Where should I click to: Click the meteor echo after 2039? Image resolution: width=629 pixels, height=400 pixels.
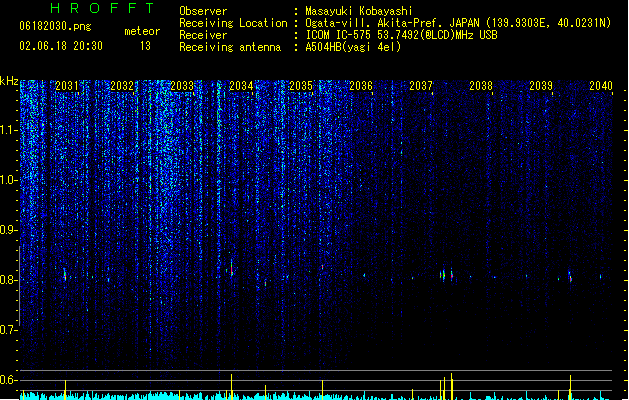(x=570, y=277)
